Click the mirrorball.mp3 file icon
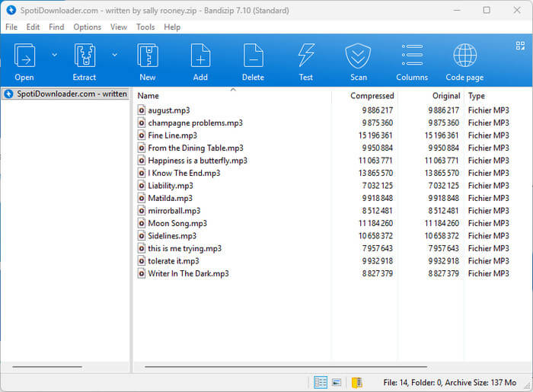Viewport: 533px width, 392px height. 142,211
